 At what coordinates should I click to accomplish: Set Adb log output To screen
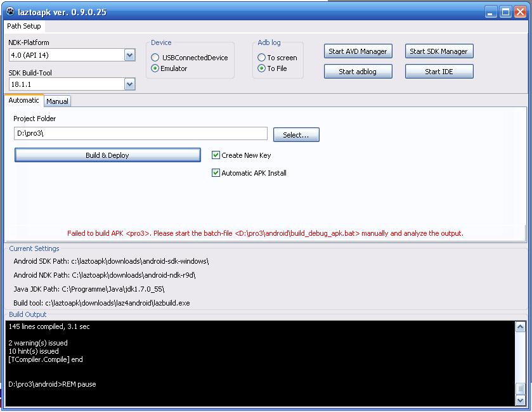coord(261,58)
